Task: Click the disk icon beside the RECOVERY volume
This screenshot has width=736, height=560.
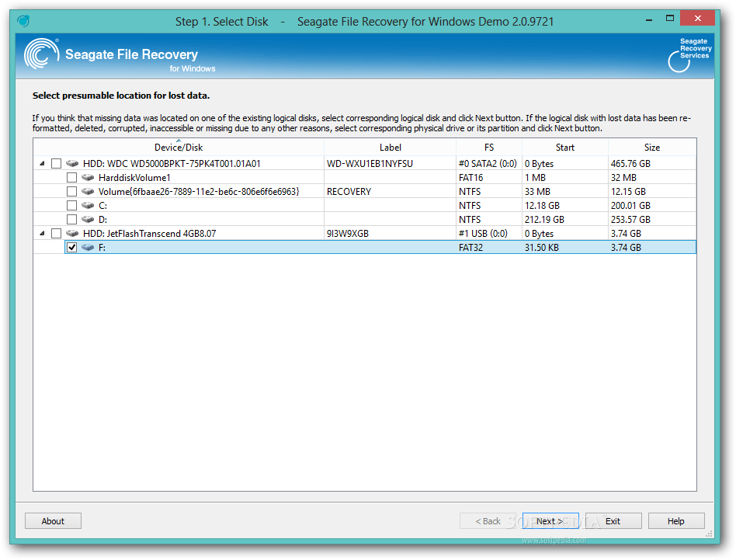Action: (87, 191)
